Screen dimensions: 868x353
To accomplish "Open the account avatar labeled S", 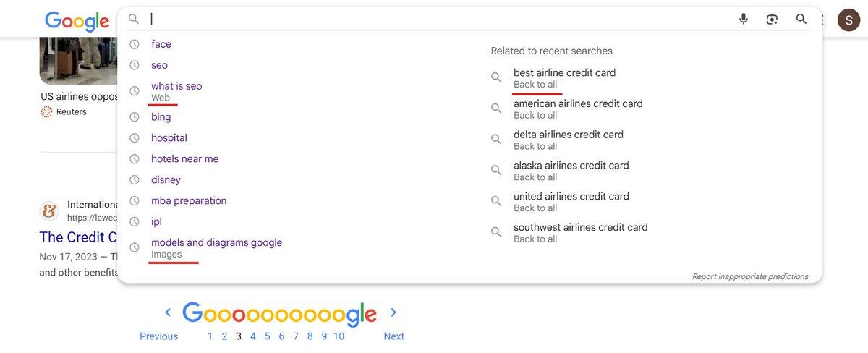I will pos(848,20).
